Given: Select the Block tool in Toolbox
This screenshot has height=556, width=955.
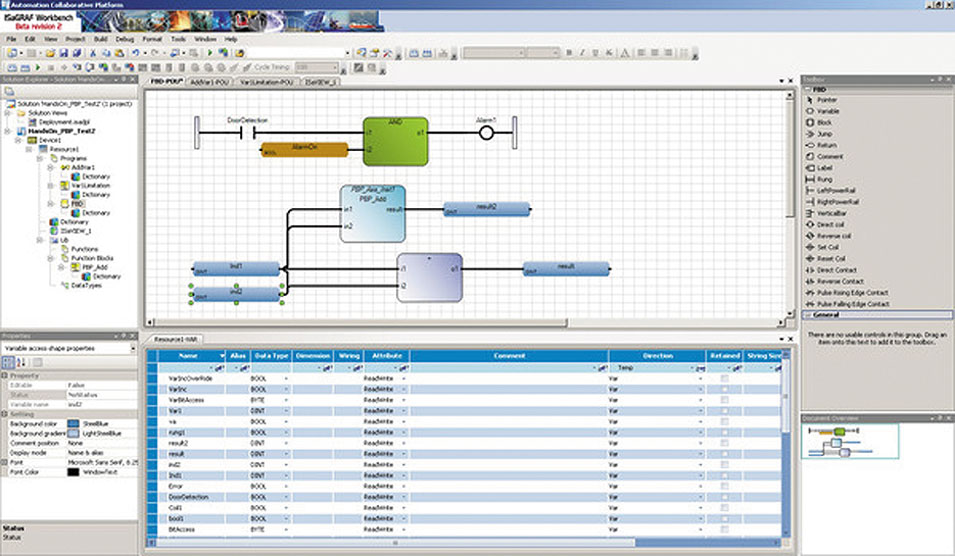Looking at the screenshot, I should point(826,123).
